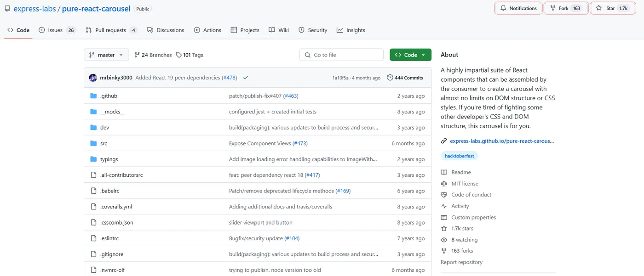Open the Insights tab
Screen dimensions: 644x276
coord(351,30)
